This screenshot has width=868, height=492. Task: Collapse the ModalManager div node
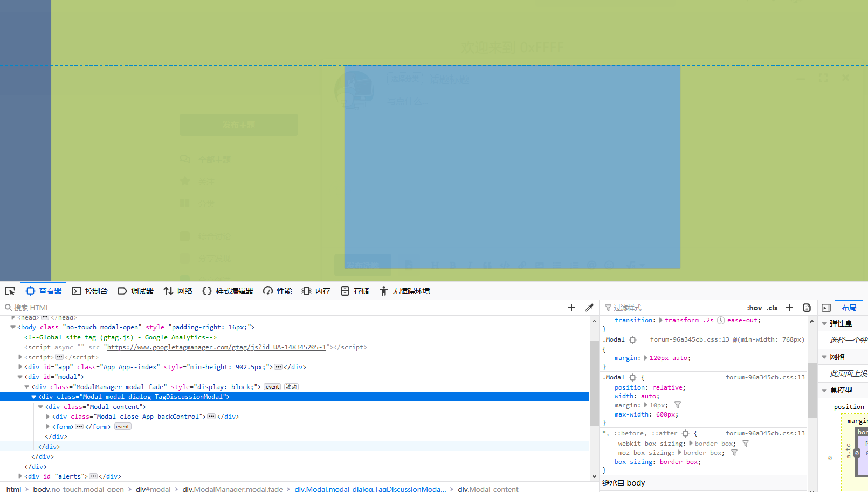27,387
